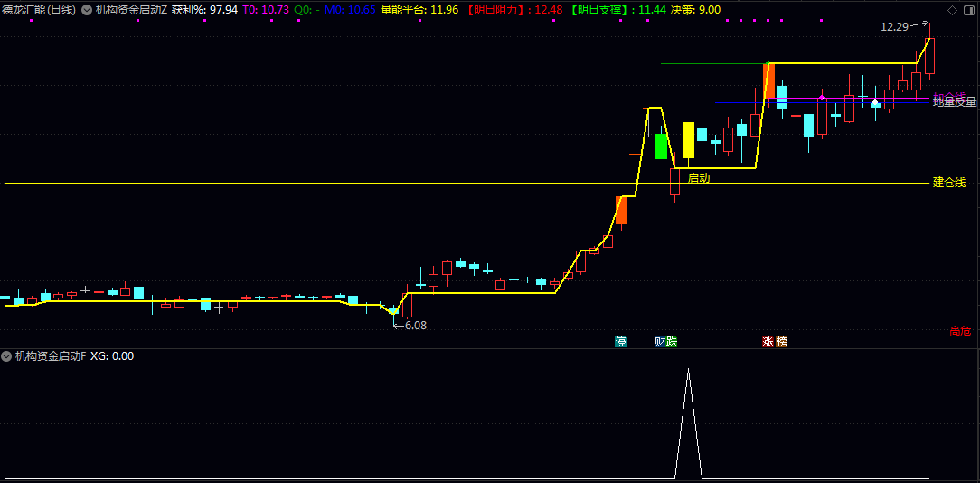Click the 德龙汇能(日线) stock title
Image resolution: width=980 pixels, height=483 pixels.
click(x=37, y=9)
